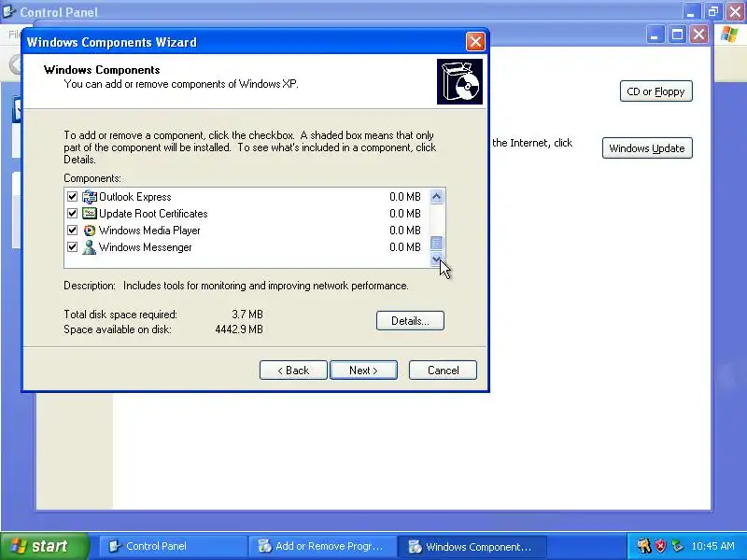Go to previous step with Back button
This screenshot has width=747, height=560.
(x=293, y=370)
